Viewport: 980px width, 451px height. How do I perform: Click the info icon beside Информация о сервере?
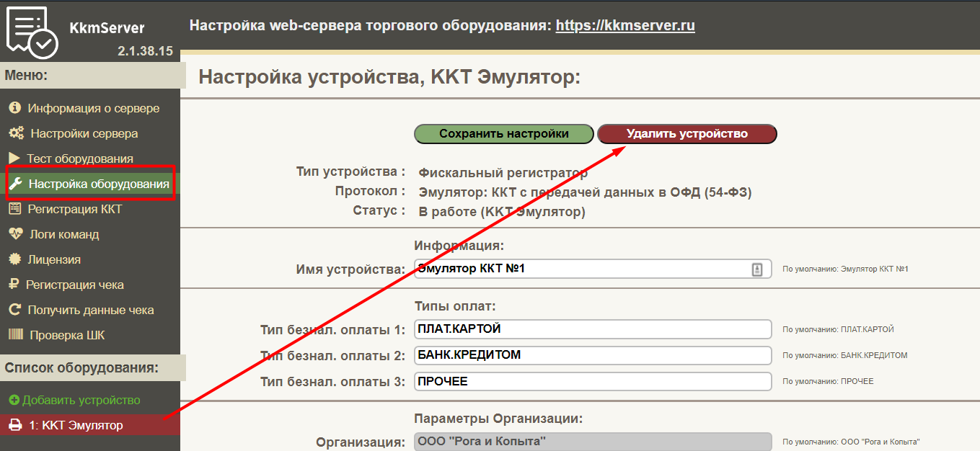tap(14, 108)
